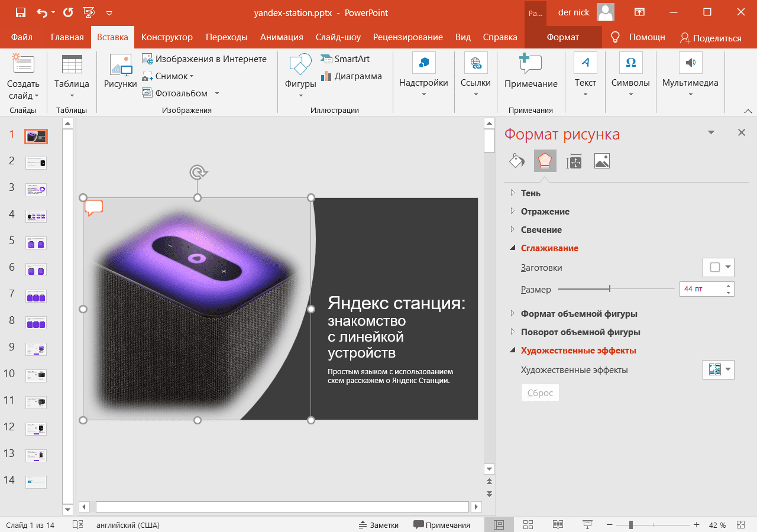Click the Reset artistic effects button
The width and height of the screenshot is (757, 532).
pos(540,393)
